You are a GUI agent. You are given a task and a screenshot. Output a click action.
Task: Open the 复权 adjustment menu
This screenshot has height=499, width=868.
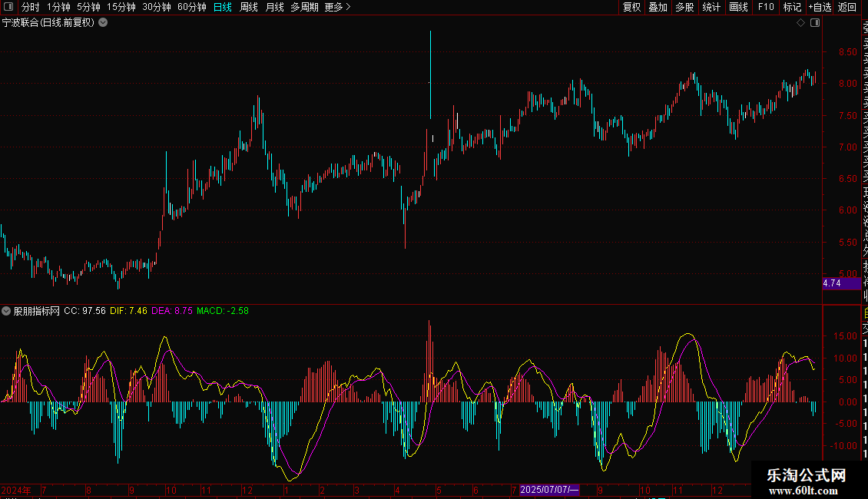(631, 7)
